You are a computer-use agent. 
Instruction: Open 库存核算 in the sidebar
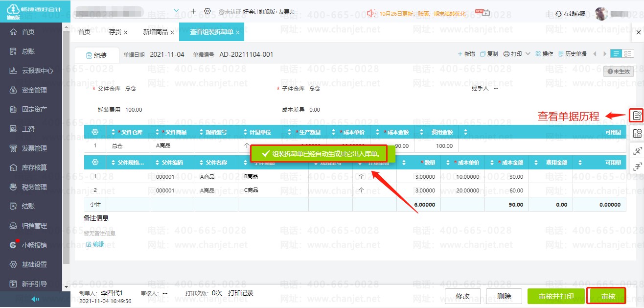[34, 167]
